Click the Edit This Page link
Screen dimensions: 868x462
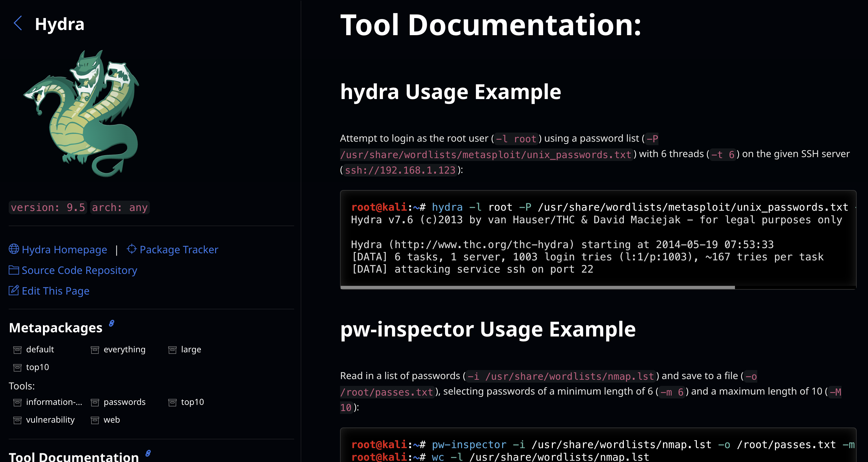tap(56, 291)
